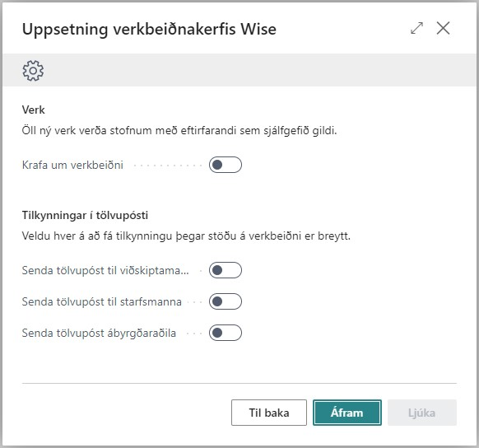Click the Verk section heading
Image resolution: width=479 pixels, height=448 pixels.
(x=33, y=110)
